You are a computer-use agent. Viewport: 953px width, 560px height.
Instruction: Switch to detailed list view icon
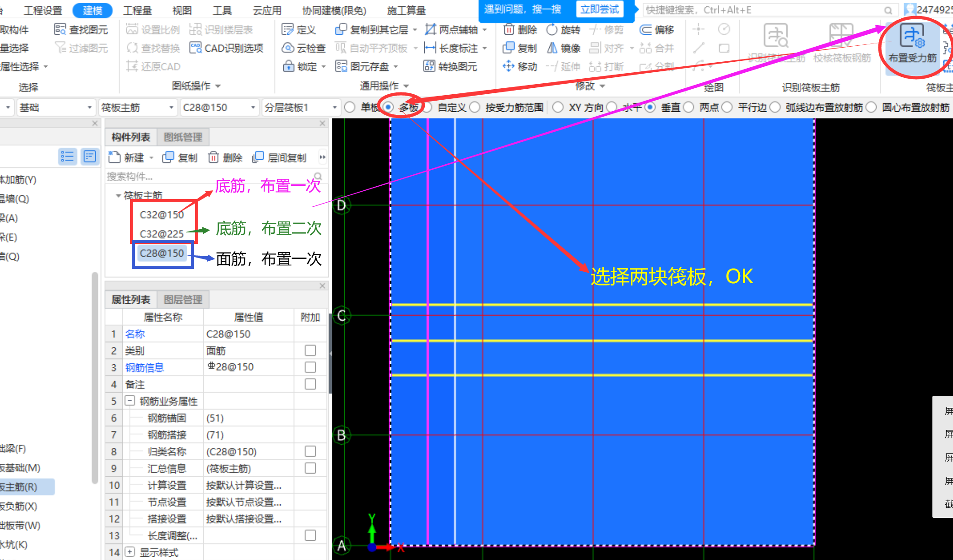point(90,156)
